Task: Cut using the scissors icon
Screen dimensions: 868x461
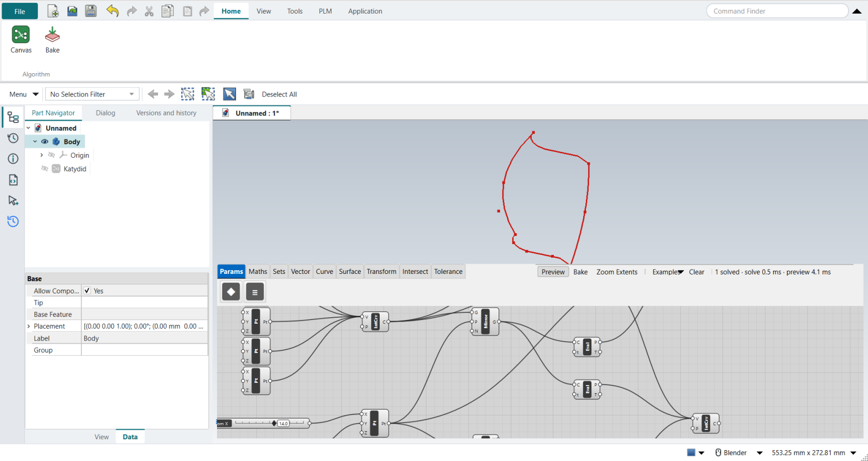Action: tap(149, 11)
